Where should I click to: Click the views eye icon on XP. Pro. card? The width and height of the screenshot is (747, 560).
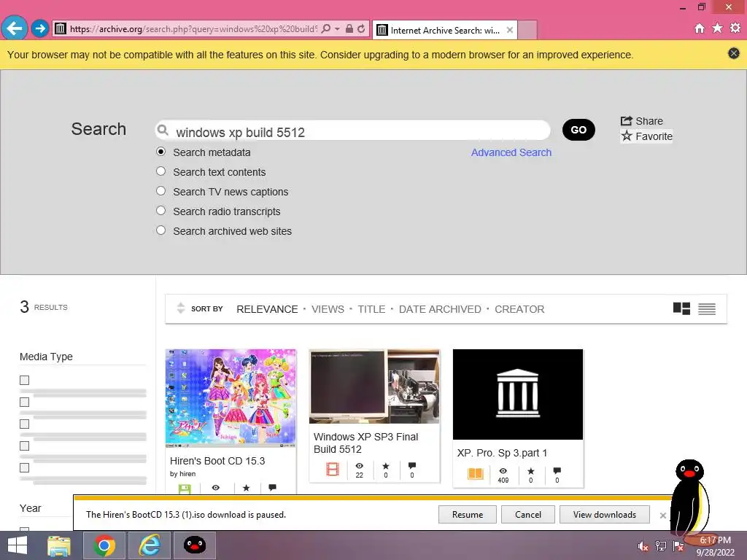503,470
